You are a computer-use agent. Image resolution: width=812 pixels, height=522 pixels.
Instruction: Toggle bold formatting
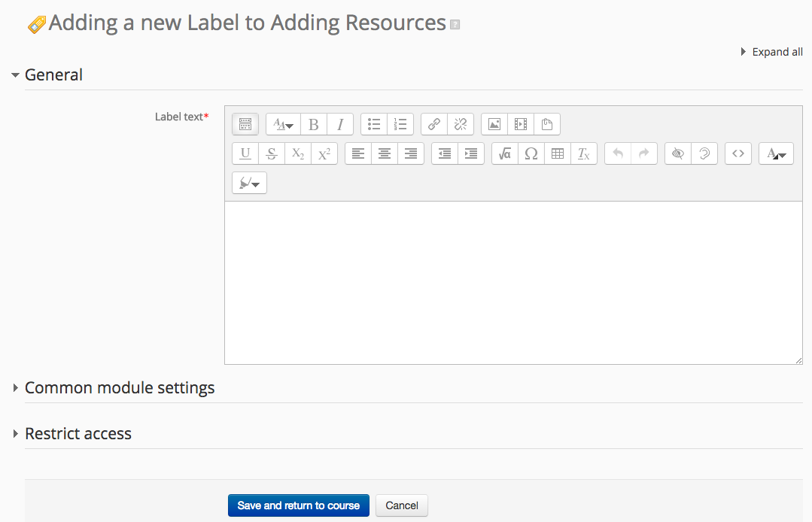pyautogui.click(x=314, y=124)
